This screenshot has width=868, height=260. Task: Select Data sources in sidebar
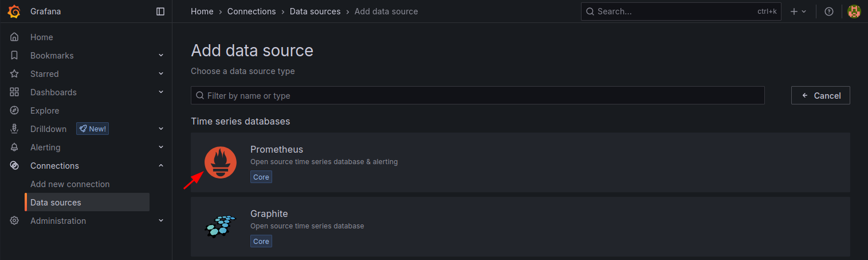click(56, 203)
